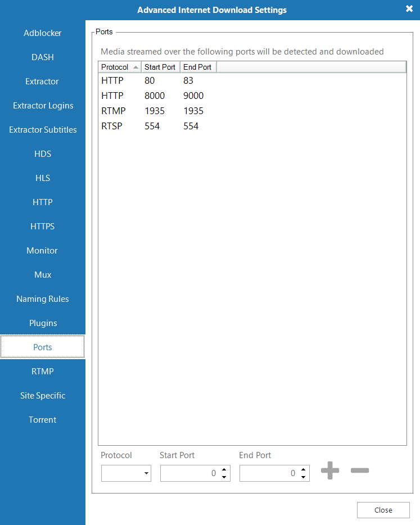This screenshot has height=525, width=420.
Task: Select the Extractor Subtitles tab
Action: coord(43,130)
